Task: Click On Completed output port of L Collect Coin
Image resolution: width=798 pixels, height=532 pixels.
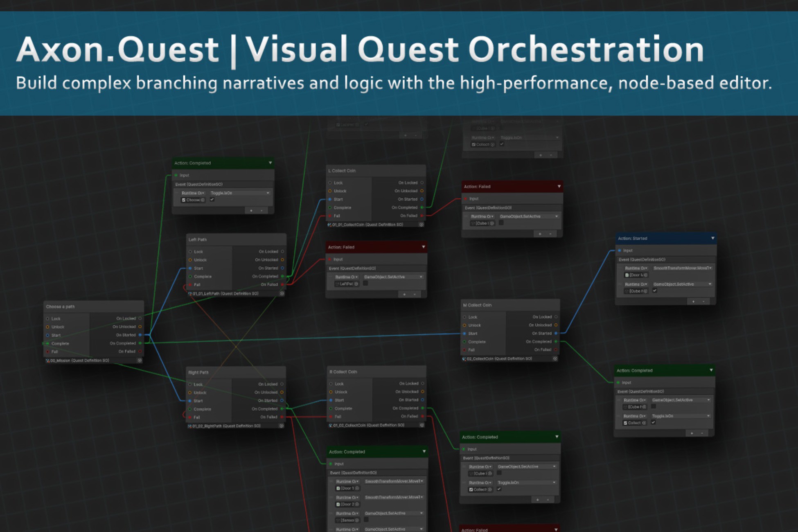Action: tap(422, 207)
